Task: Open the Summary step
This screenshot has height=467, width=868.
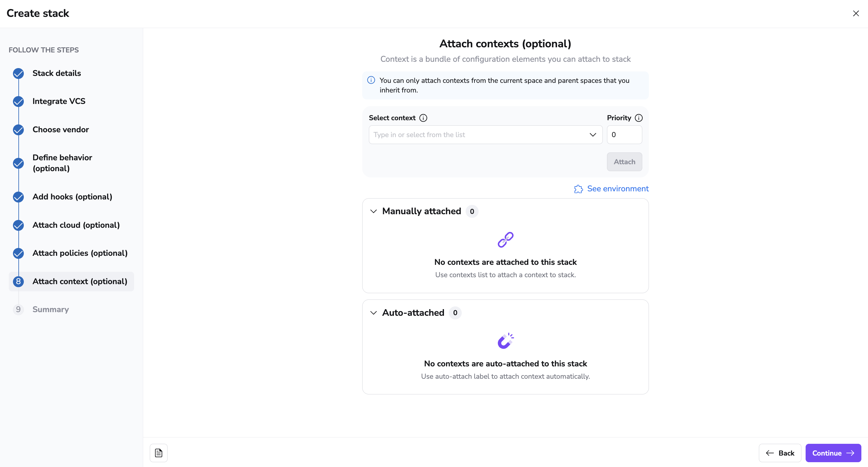Action: pos(51,309)
